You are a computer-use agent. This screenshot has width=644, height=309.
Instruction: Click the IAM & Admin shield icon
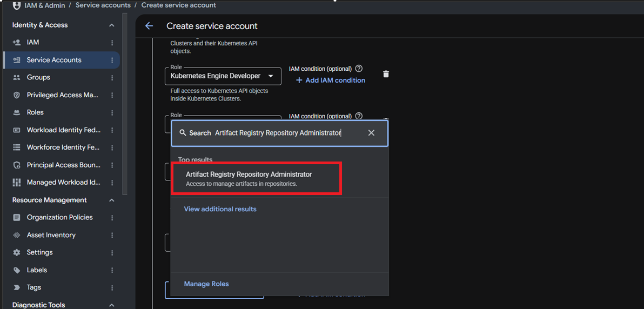17,5
